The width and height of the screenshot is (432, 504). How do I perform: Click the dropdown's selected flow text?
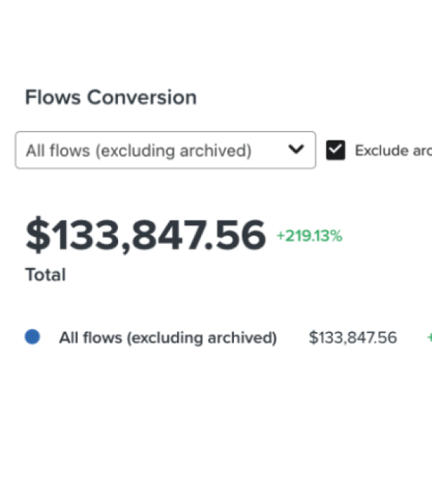(139, 150)
